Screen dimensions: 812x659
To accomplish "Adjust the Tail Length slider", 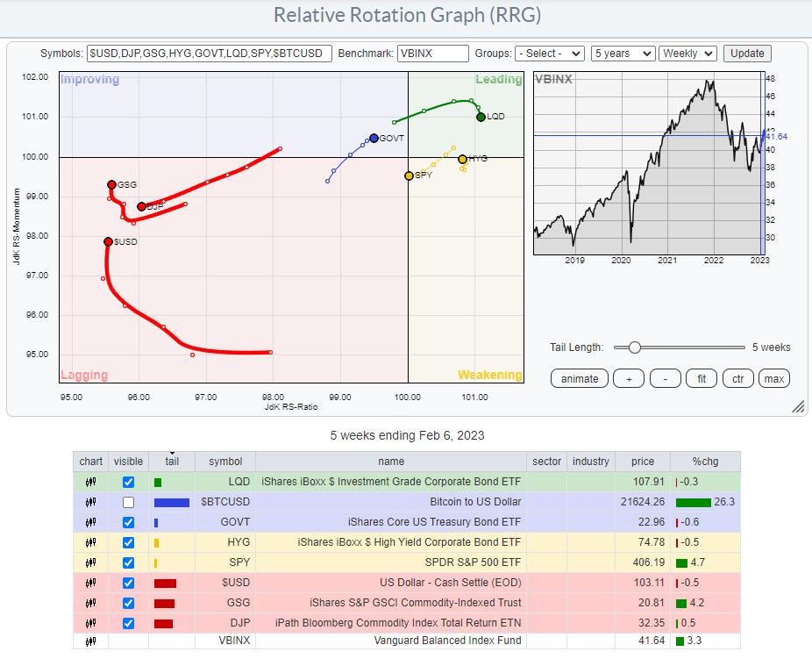I will [634, 347].
